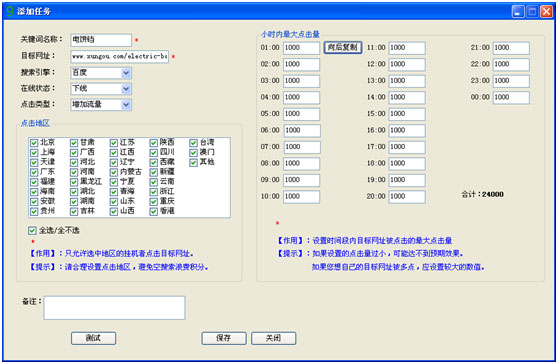558x364 pixels.
Task: Select the 18:00 click limit field
Action: click(x=407, y=164)
